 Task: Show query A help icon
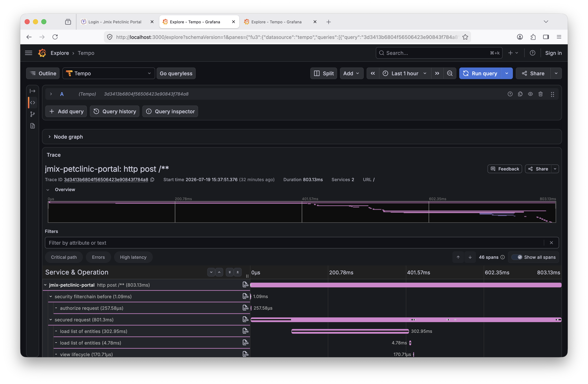(x=510, y=94)
